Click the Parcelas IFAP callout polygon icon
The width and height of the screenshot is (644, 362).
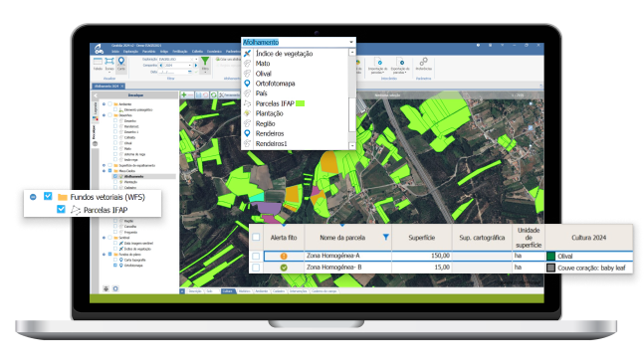(x=76, y=210)
